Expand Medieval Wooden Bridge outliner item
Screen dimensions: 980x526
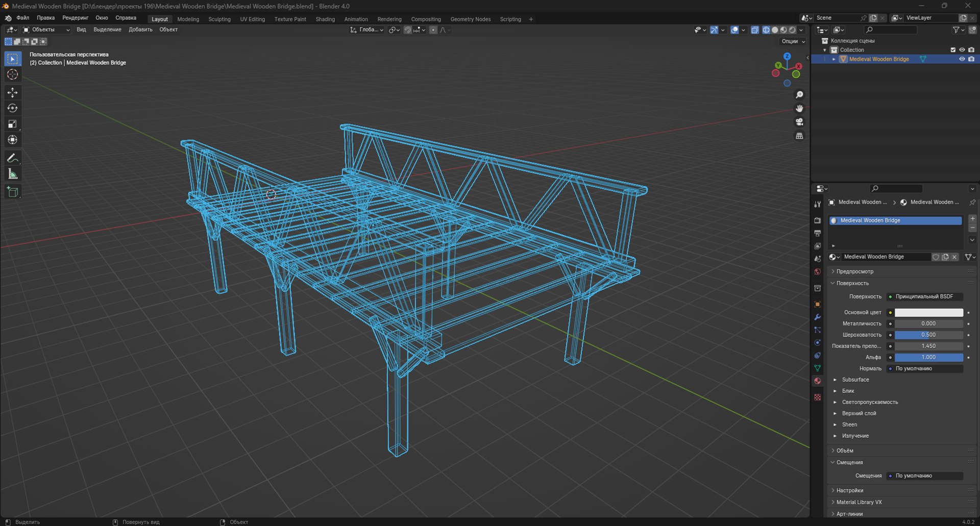coord(834,59)
